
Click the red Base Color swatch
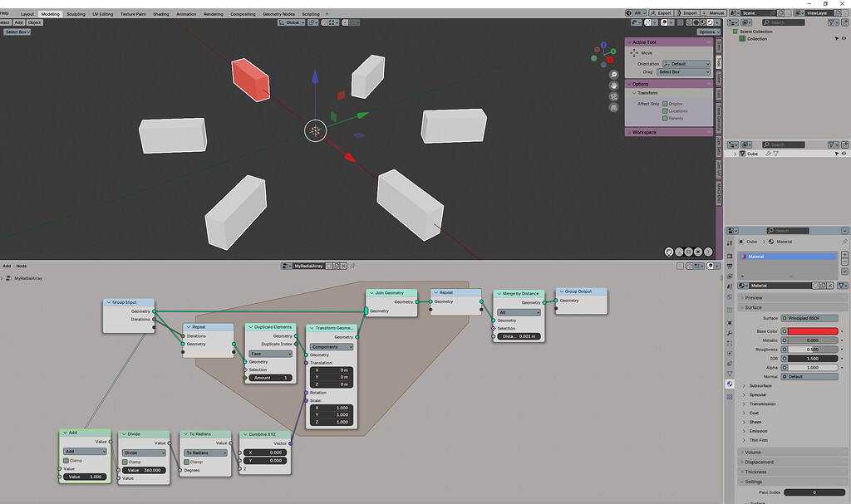point(813,331)
